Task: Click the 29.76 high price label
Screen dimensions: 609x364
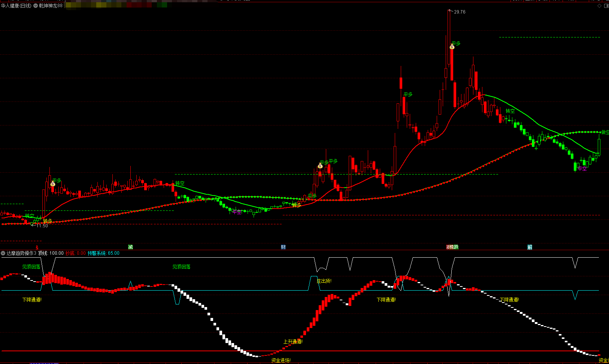Action: pos(460,12)
